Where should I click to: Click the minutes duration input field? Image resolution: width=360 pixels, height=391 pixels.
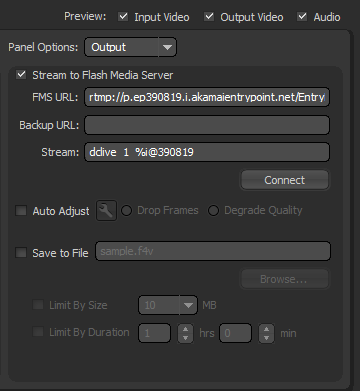(235, 333)
